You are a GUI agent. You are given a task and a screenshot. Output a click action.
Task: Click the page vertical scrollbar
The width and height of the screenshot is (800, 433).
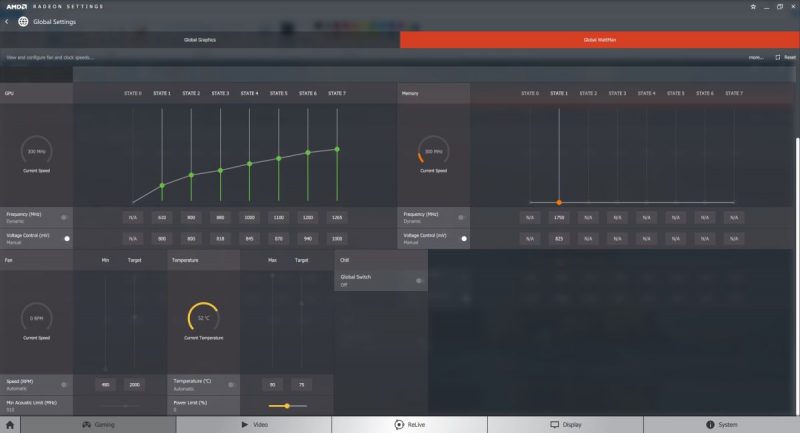point(797,275)
